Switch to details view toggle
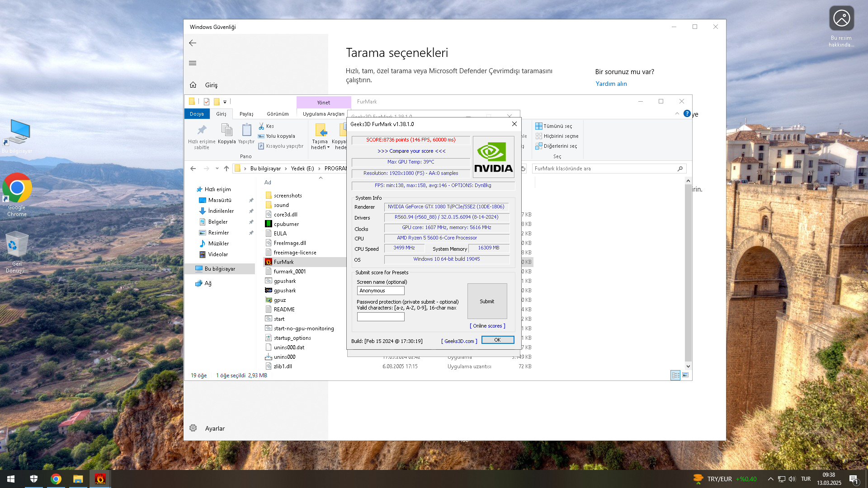 (x=675, y=375)
